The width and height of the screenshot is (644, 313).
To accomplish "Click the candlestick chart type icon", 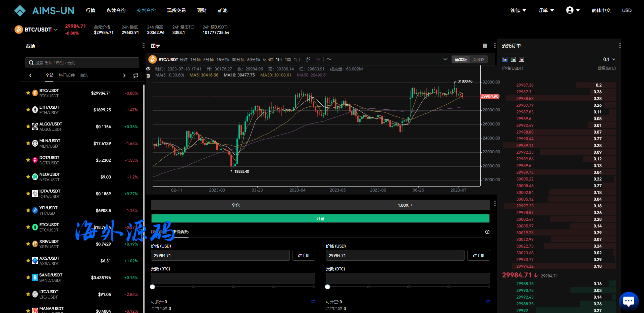I will [x=308, y=59].
